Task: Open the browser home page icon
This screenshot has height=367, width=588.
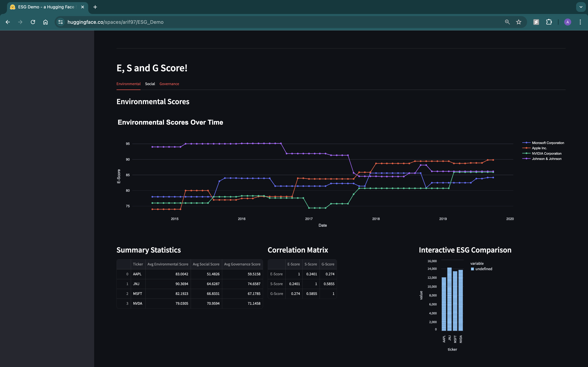Action: pyautogui.click(x=45, y=22)
